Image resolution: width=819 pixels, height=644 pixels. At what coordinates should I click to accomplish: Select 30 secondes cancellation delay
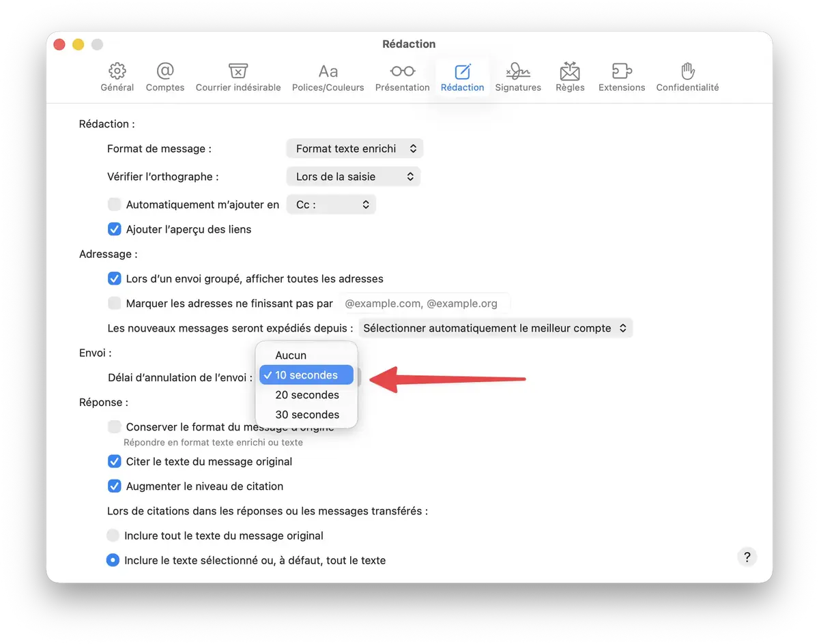[306, 414]
